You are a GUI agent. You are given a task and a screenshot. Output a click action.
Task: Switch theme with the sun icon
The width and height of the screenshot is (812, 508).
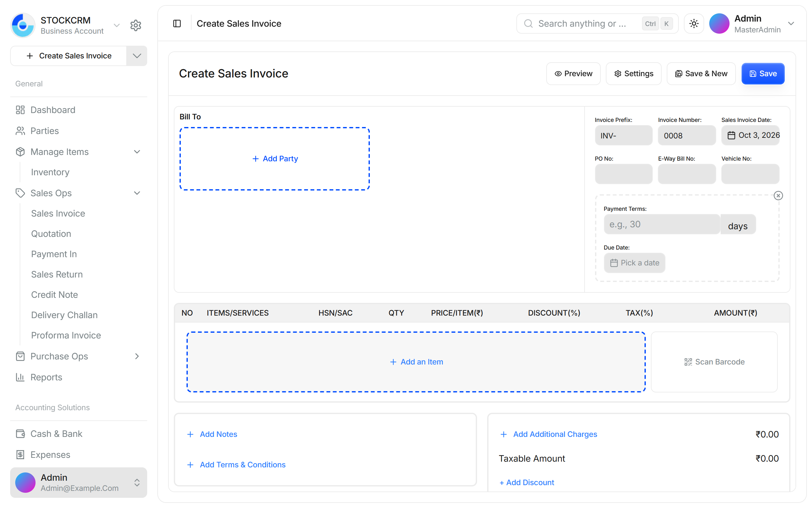(x=694, y=23)
